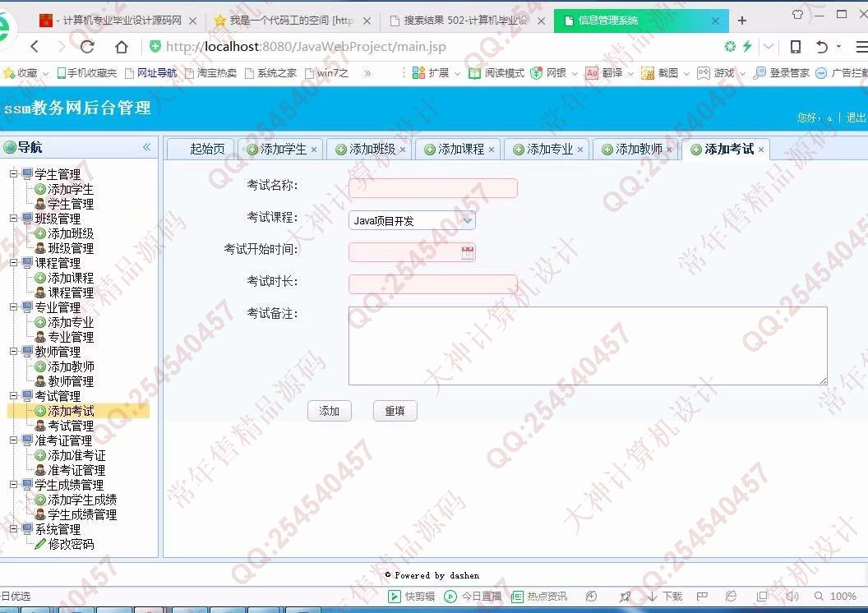Focus the 考试时长 input field
This screenshot has width=868, height=613.
[433, 284]
